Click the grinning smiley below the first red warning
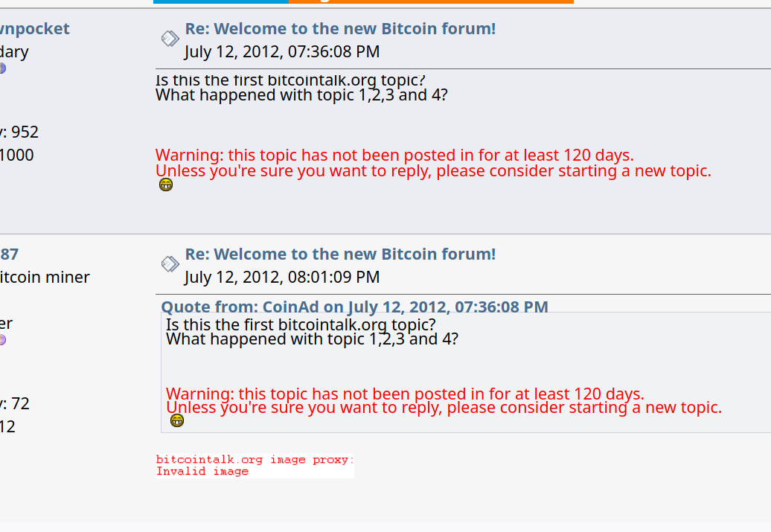 (x=166, y=185)
